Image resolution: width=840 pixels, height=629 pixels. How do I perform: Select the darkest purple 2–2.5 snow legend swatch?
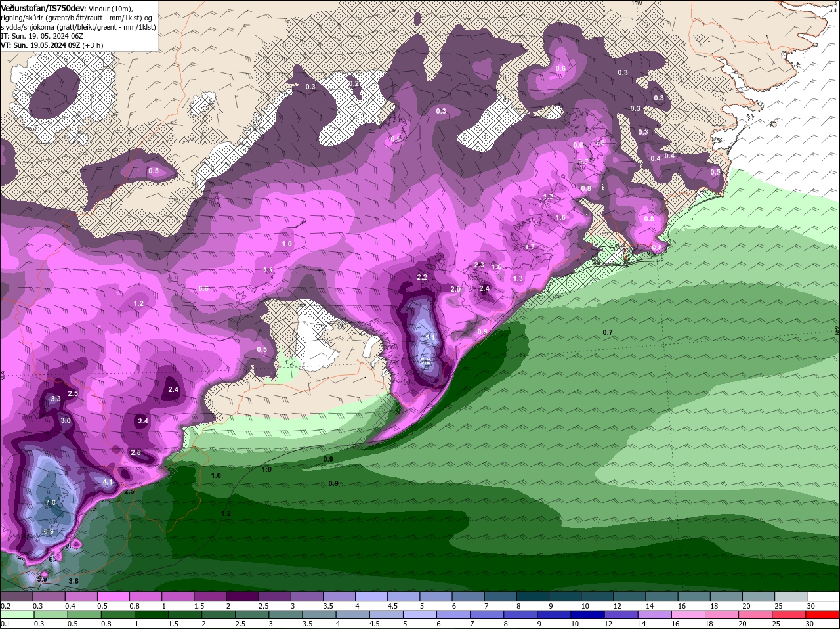[x=242, y=597]
